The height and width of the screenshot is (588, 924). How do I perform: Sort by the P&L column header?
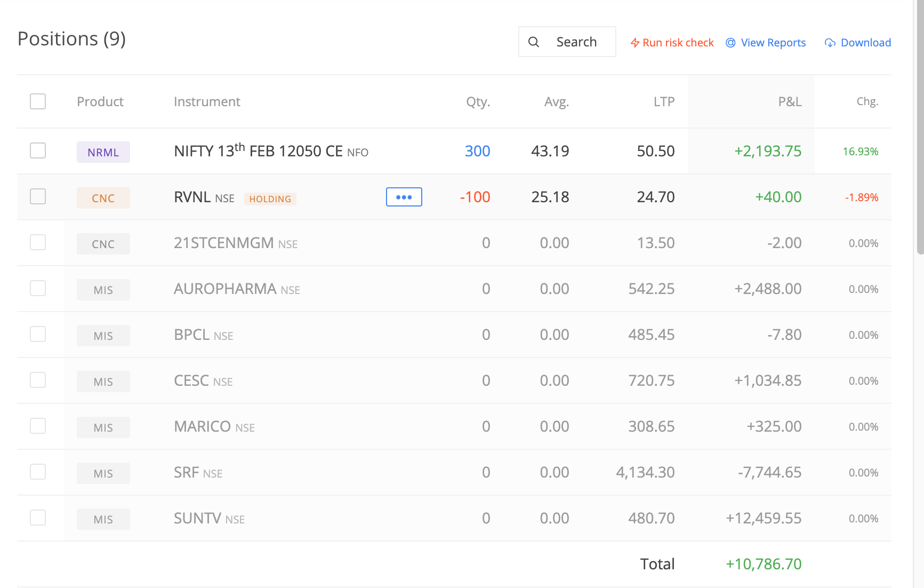790,101
